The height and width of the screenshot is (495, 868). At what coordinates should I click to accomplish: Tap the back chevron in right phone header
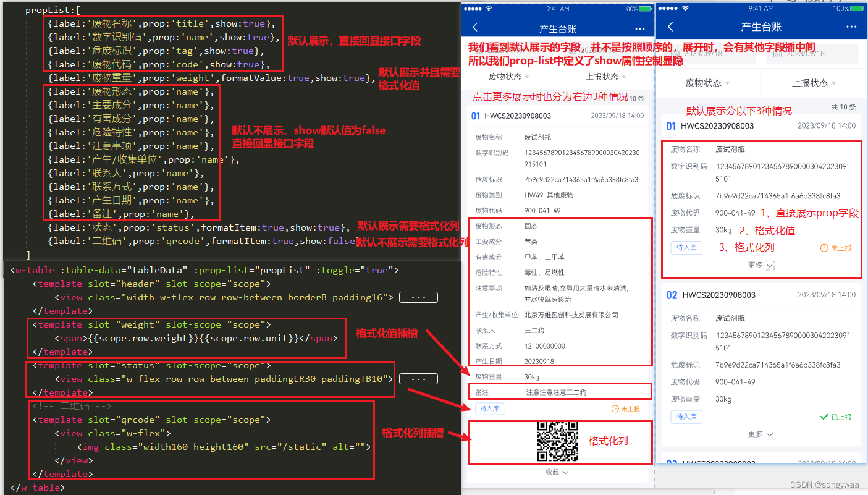tap(670, 27)
